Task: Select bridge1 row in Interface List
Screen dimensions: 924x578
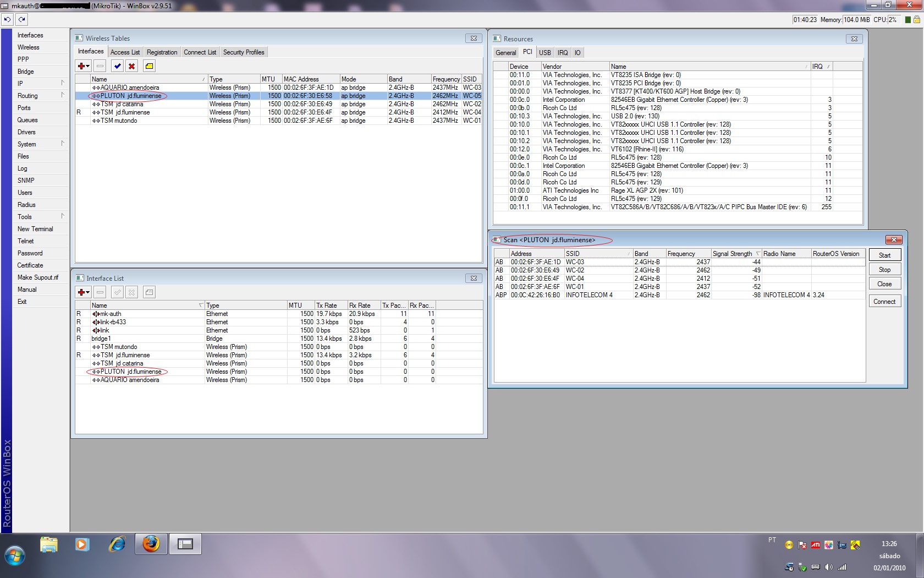Action: click(x=255, y=339)
